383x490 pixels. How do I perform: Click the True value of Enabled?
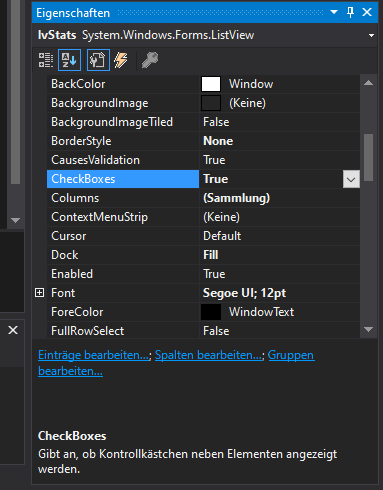214,274
